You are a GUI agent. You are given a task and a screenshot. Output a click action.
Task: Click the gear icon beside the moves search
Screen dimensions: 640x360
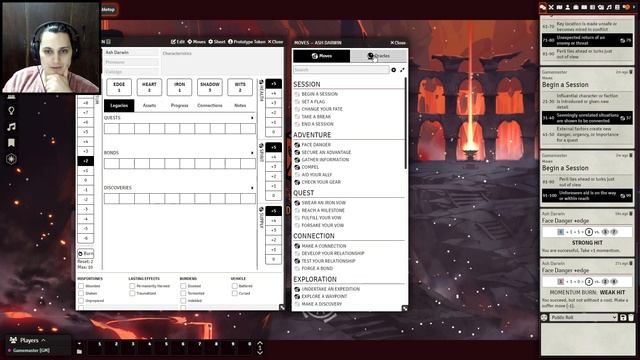click(393, 70)
